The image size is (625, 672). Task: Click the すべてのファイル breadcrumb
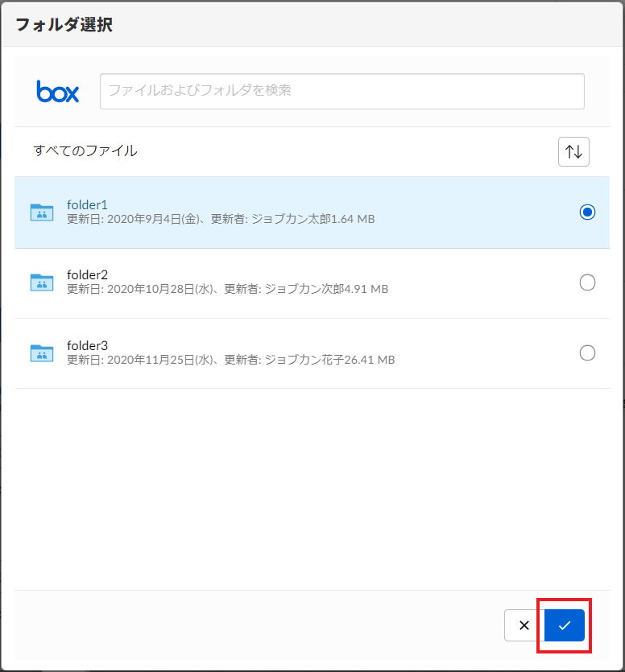pyautogui.click(x=85, y=150)
